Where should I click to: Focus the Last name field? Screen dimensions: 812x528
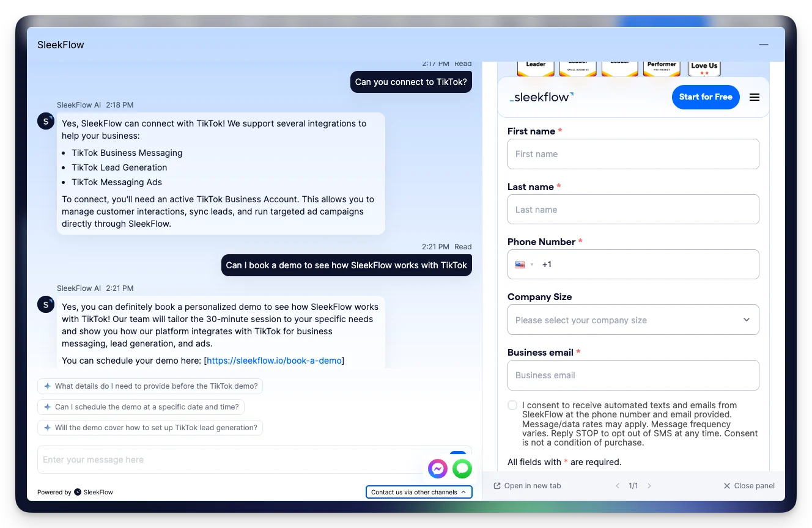pyautogui.click(x=633, y=210)
